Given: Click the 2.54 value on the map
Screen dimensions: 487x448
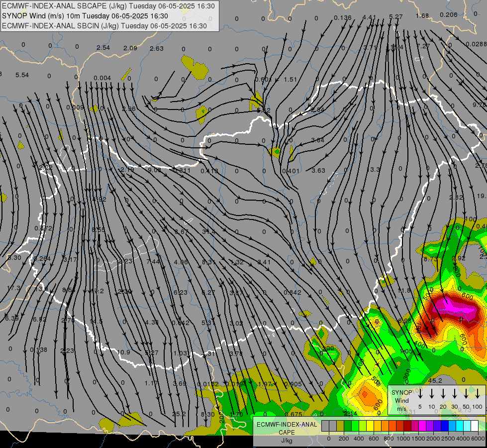Looking at the screenshot, I should tap(103, 48).
